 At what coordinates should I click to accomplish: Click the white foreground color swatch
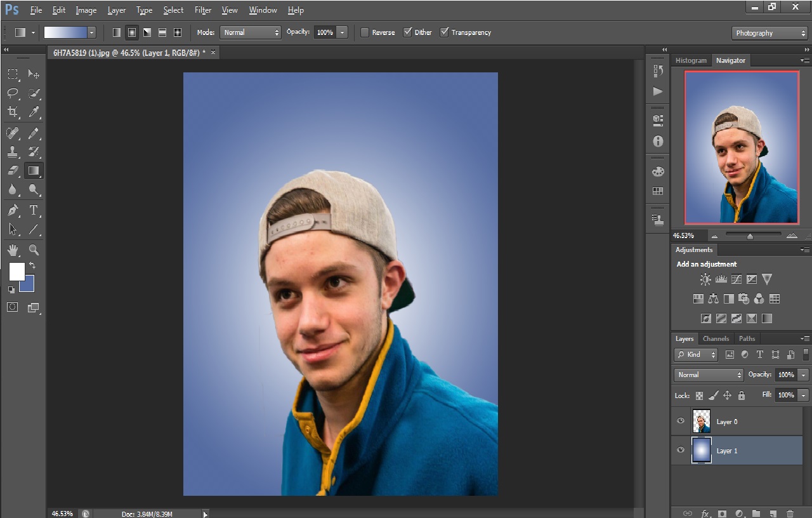coord(16,271)
